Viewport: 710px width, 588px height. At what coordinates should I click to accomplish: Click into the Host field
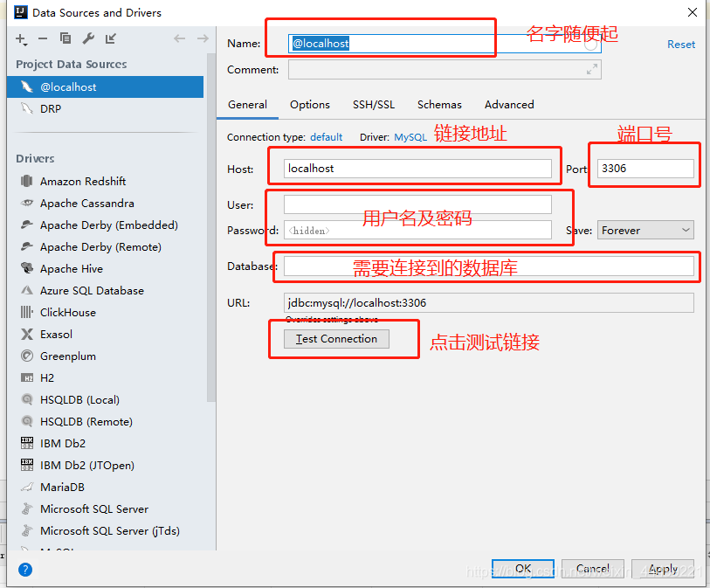coord(417,169)
